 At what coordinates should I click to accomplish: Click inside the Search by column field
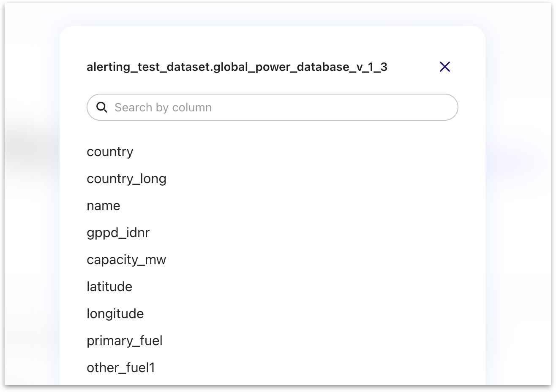pos(272,108)
